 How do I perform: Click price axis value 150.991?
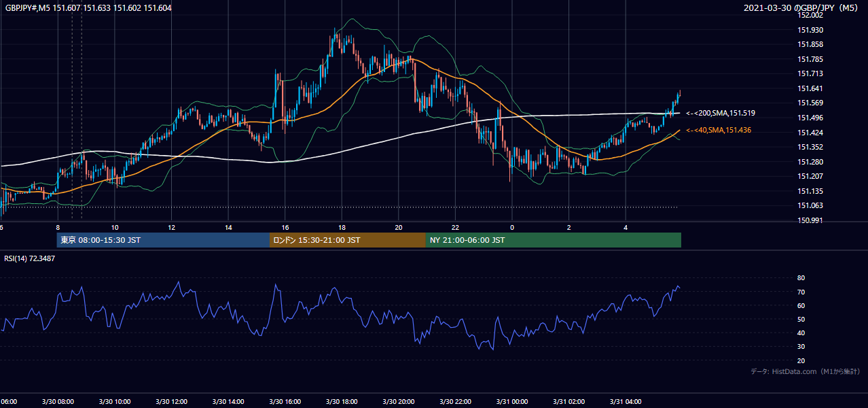coord(810,220)
